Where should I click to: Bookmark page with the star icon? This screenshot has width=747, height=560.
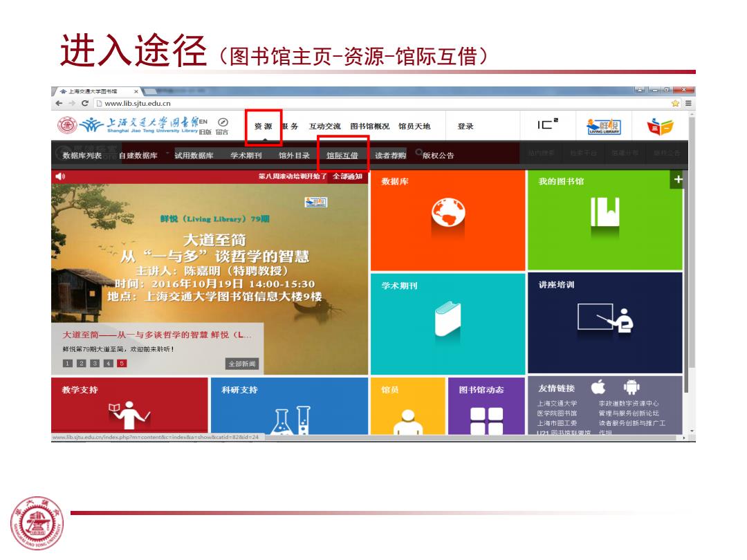(x=676, y=103)
